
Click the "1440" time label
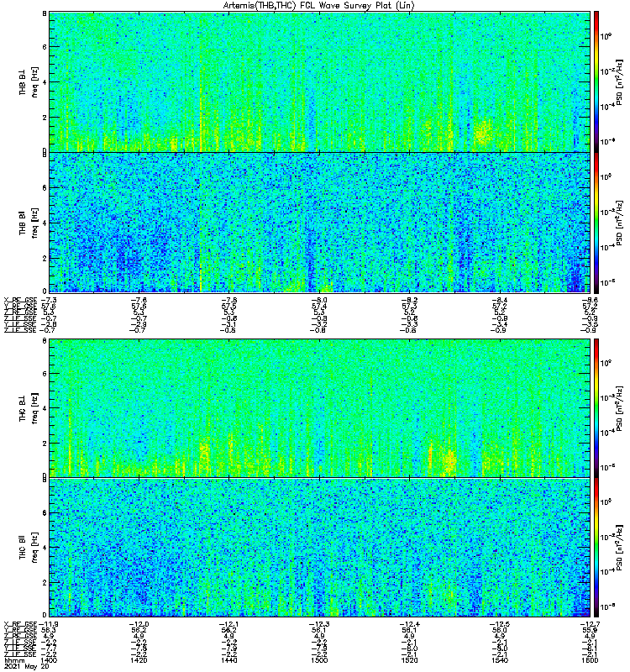click(x=228, y=660)
